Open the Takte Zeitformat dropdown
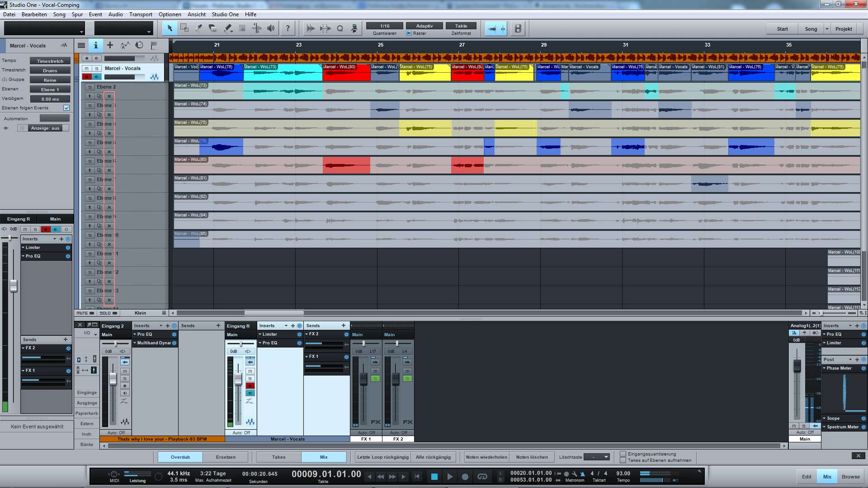 tap(461, 26)
